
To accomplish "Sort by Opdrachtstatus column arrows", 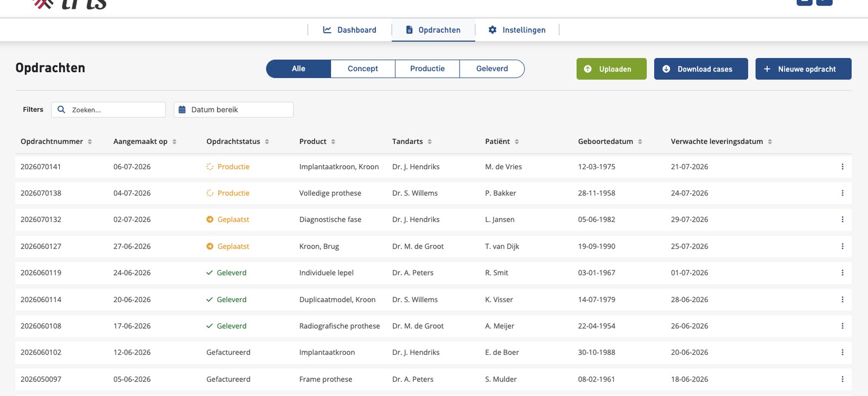I will click(267, 142).
